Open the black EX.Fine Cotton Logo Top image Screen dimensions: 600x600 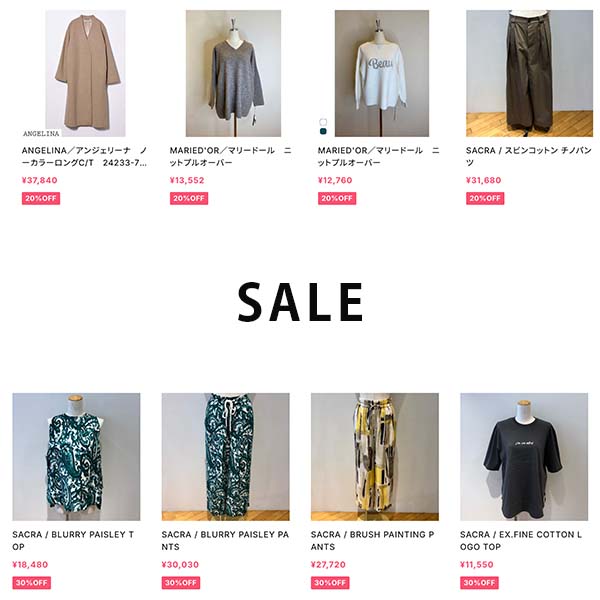[524, 457]
